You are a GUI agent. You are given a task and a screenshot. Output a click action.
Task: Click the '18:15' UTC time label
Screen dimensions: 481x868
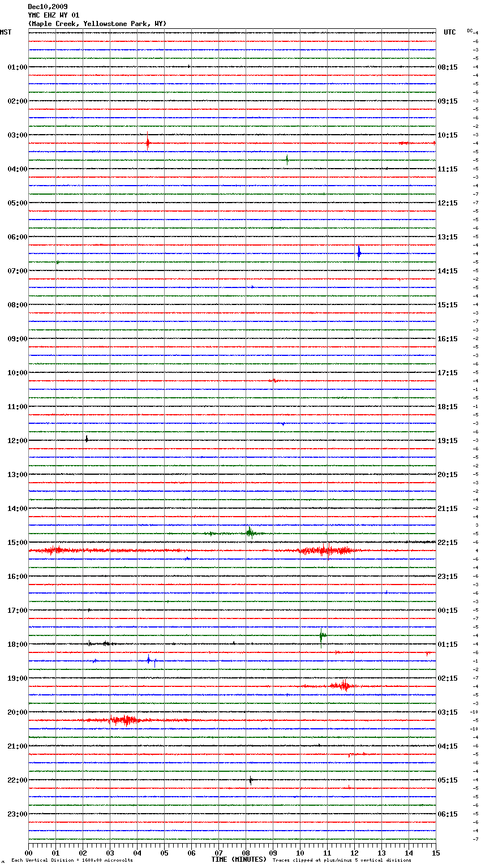pyautogui.click(x=448, y=407)
